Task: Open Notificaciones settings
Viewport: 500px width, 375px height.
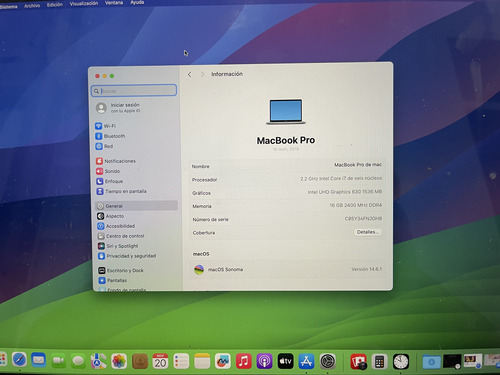Action: (x=116, y=161)
